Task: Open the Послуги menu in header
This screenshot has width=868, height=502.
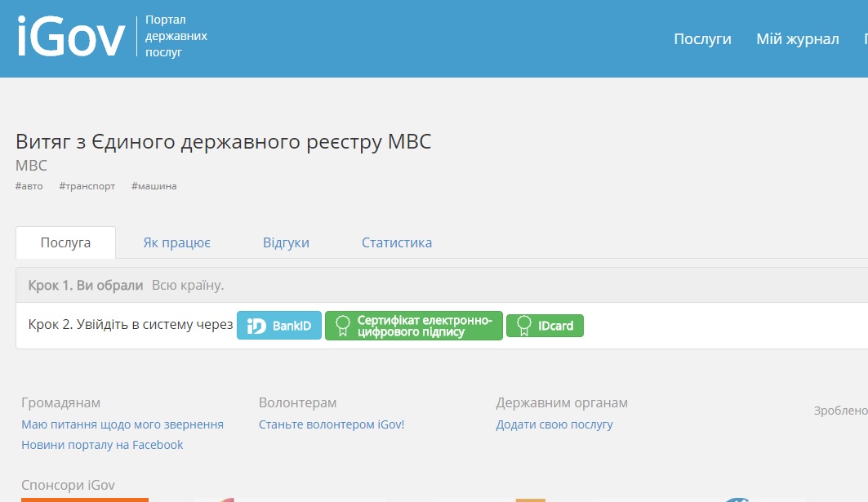Action: point(702,39)
